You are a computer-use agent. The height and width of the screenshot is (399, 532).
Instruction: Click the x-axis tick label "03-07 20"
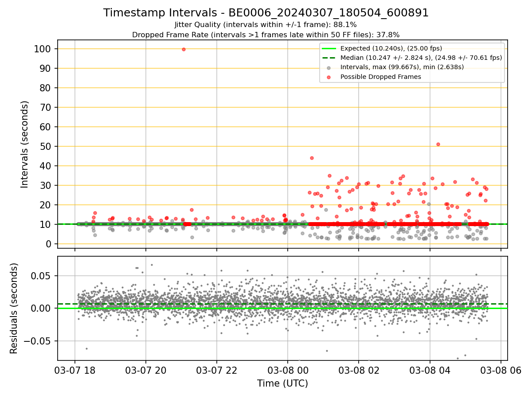(145, 370)
